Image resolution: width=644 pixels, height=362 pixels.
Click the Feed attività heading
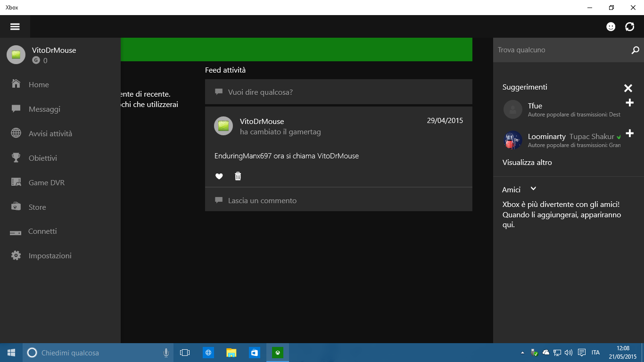(x=225, y=70)
